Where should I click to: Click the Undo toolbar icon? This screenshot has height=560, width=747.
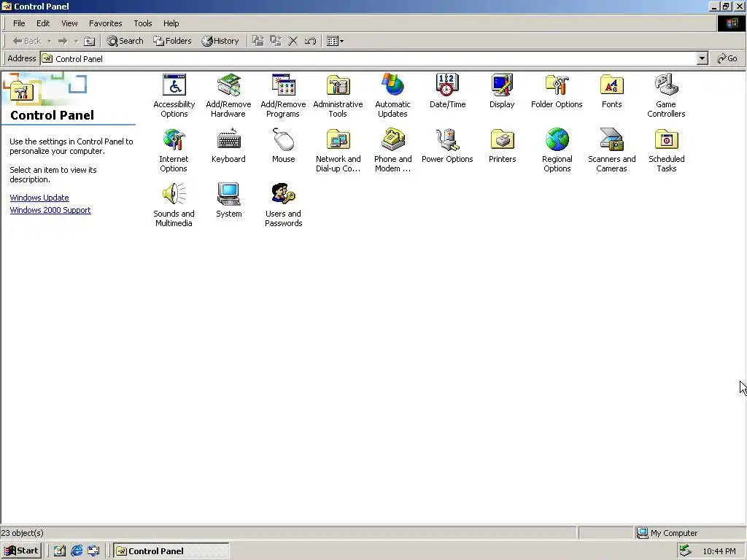310,41
